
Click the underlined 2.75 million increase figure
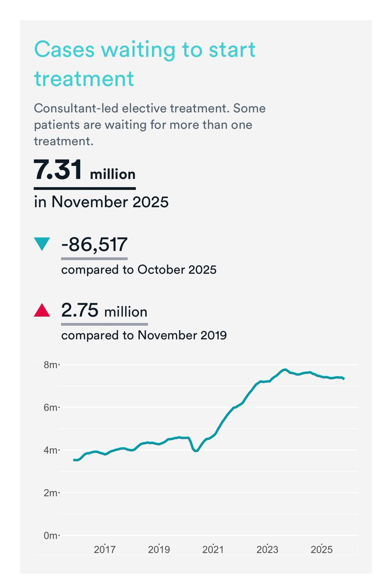click(x=104, y=311)
